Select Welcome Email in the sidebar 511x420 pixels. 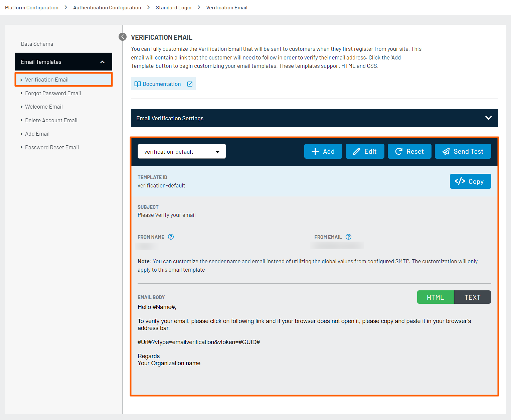(x=44, y=107)
